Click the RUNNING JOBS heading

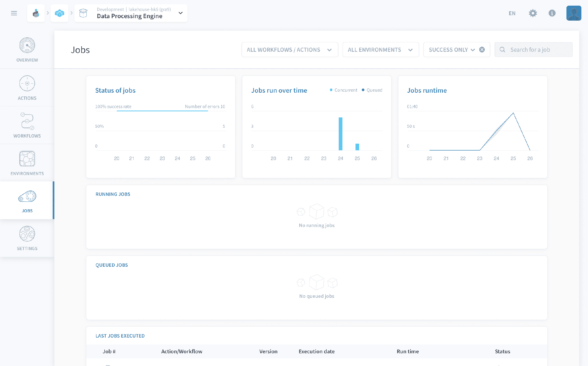pos(113,194)
